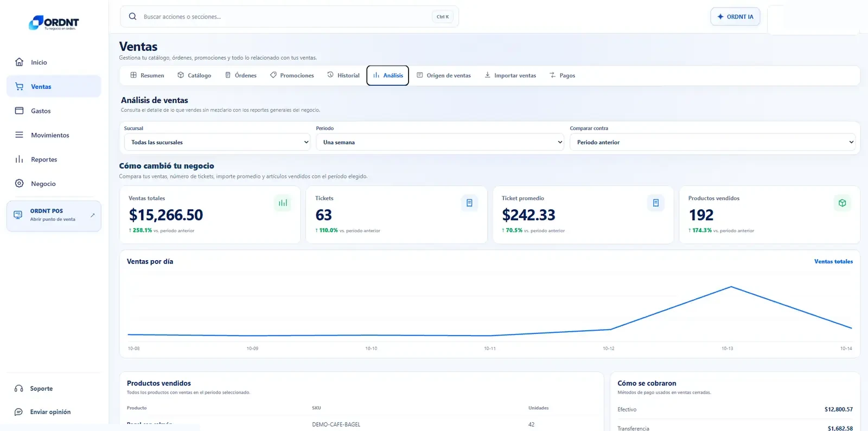This screenshot has height=431, width=868.
Task: Open the Origen de ventas tab
Action: (444, 75)
